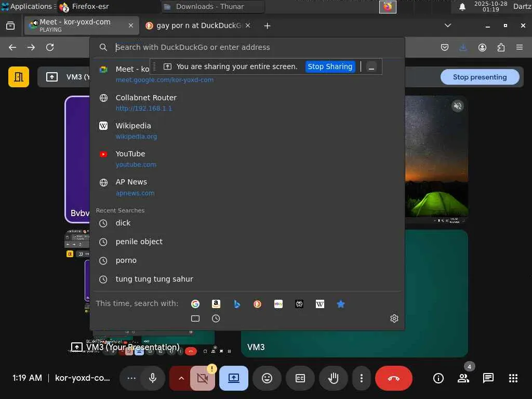Open the Extensions puzzle icon
This screenshot has height=399, width=532.
tap(501, 47)
